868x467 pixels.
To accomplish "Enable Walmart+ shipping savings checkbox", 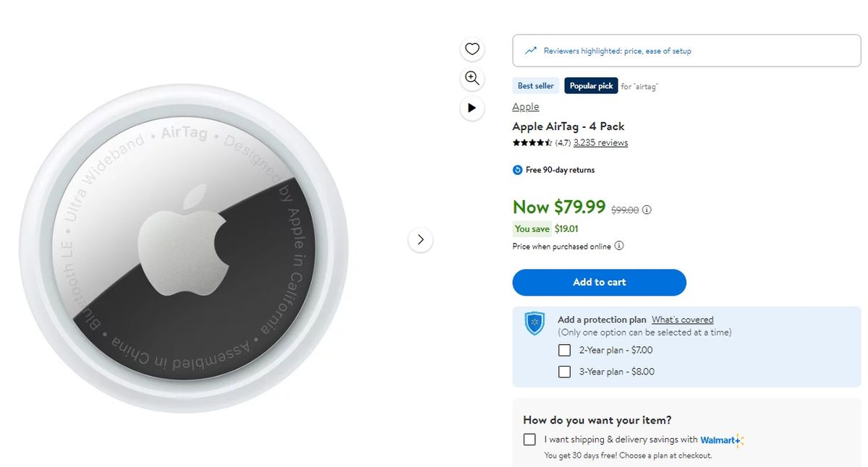I will [x=529, y=440].
